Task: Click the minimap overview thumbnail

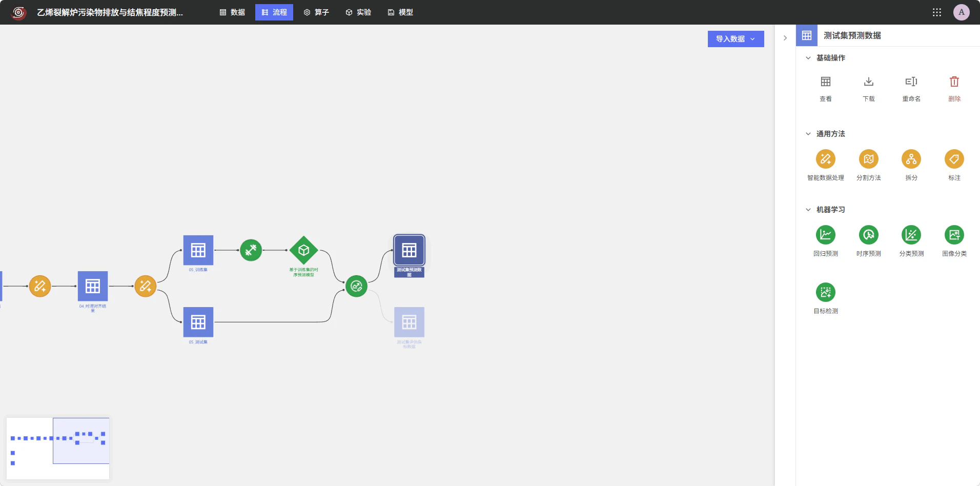Action: pos(58,449)
